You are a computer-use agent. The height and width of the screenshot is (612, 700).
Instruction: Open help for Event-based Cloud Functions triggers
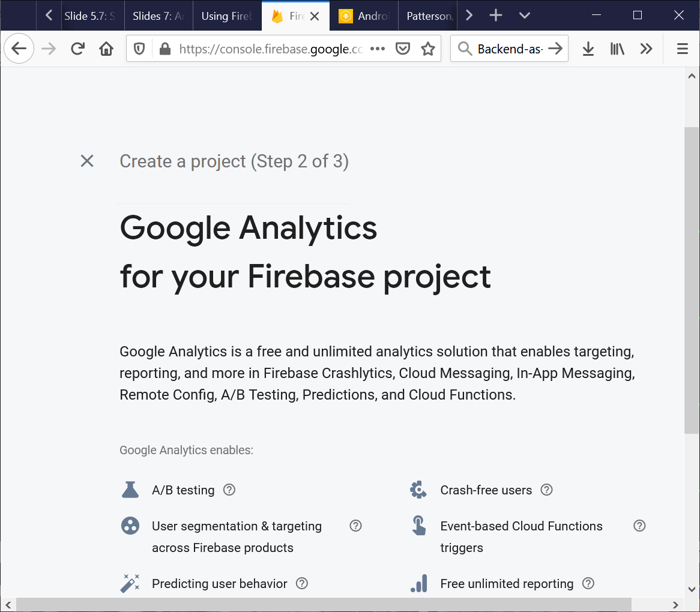[639, 526]
